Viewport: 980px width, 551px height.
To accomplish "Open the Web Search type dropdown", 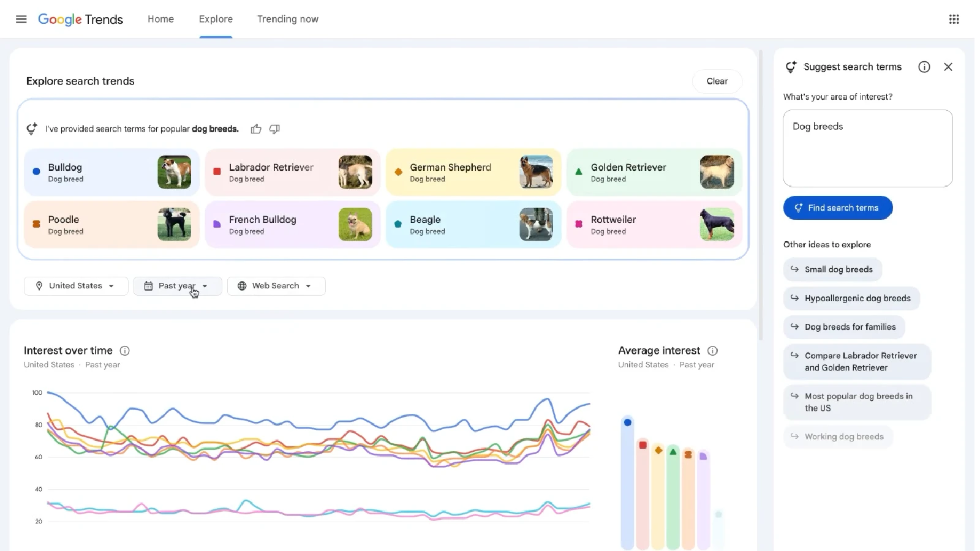I will pyautogui.click(x=276, y=286).
